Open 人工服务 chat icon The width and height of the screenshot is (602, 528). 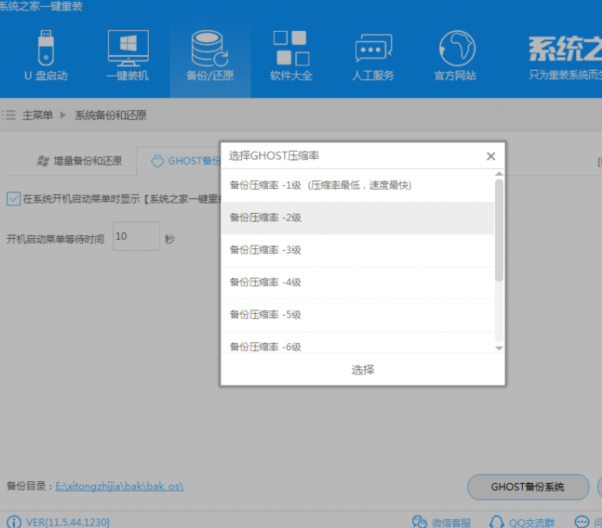[x=374, y=54]
